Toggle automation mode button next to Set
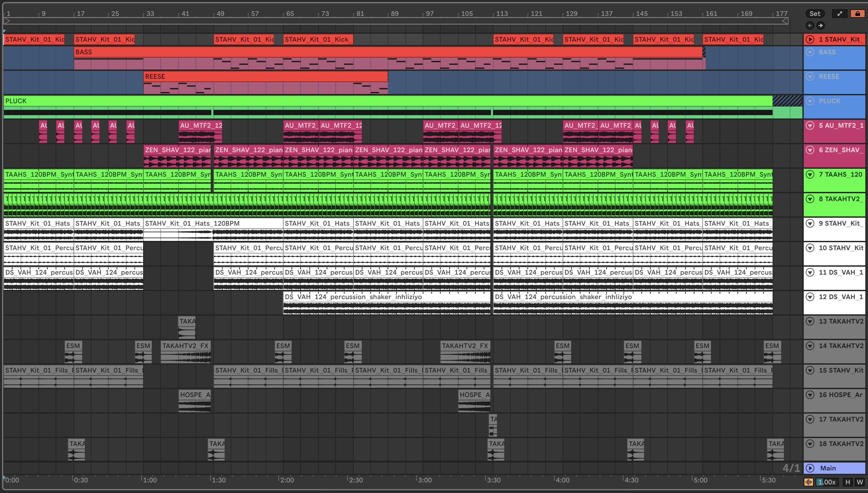Image resolution: width=868 pixels, height=493 pixels. (840, 14)
